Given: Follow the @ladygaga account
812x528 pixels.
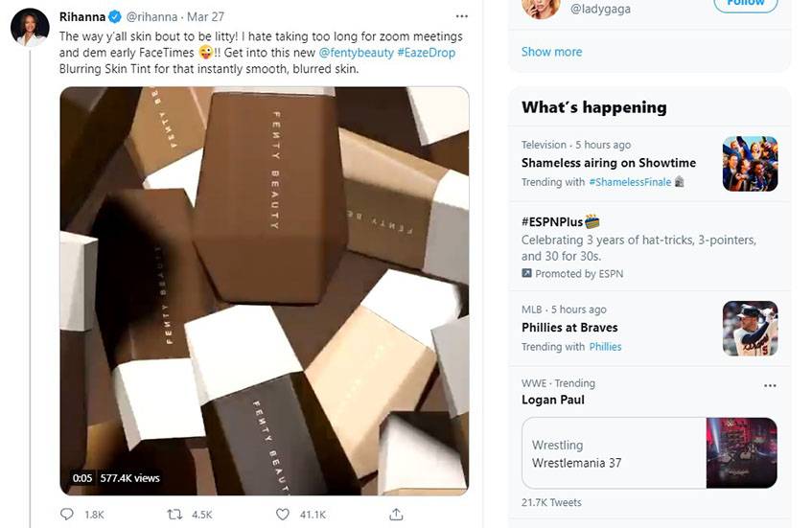Looking at the screenshot, I should click(x=744, y=5).
